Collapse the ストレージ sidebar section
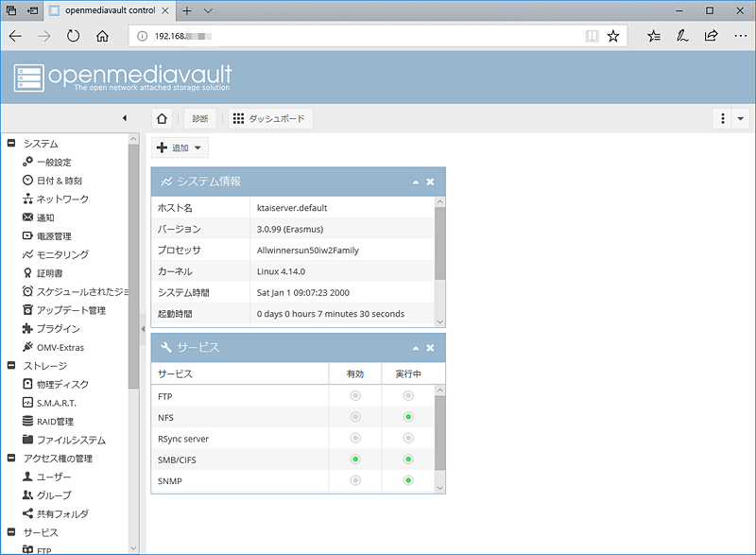This screenshot has height=555, width=756. [x=11, y=365]
